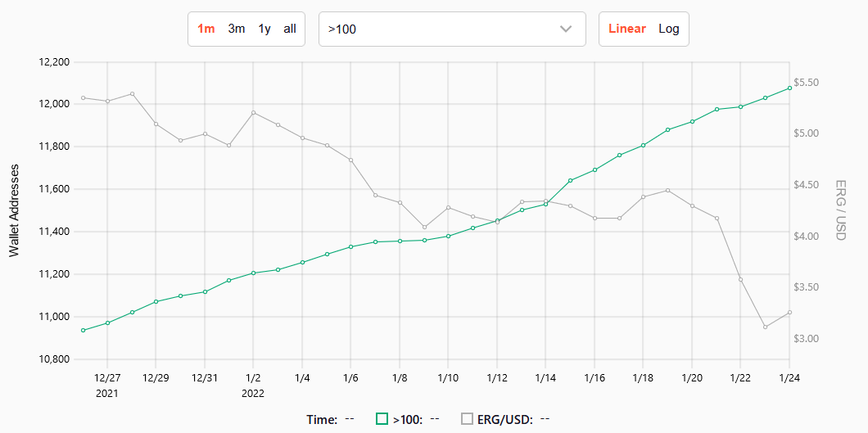The height and width of the screenshot is (433, 868).
Task: Click the gray price point at 1/9
Action: click(x=424, y=228)
